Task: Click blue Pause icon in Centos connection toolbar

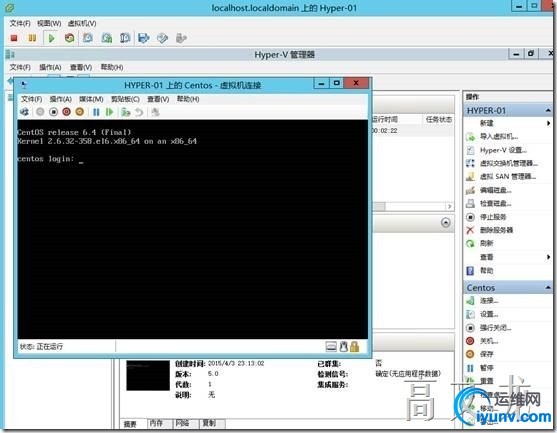Action: [x=96, y=112]
